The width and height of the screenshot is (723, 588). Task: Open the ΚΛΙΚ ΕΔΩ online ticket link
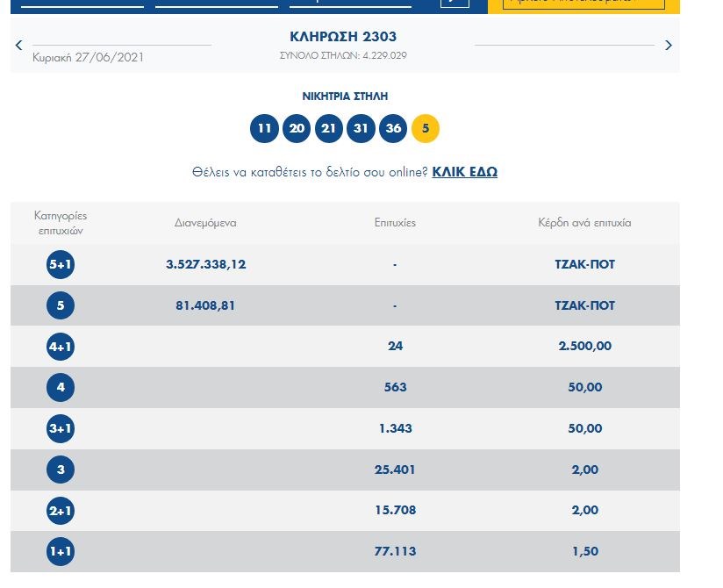pos(464,172)
